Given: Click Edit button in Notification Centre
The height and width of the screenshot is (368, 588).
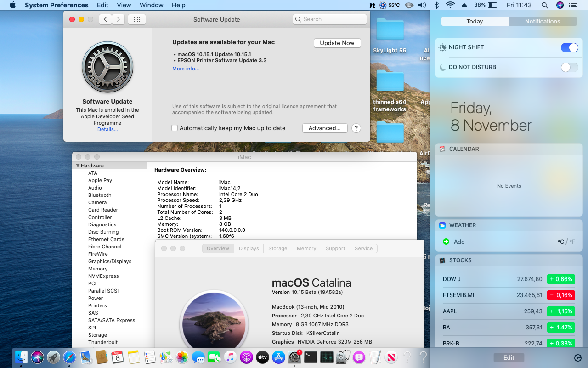Looking at the screenshot, I should pyautogui.click(x=509, y=357).
